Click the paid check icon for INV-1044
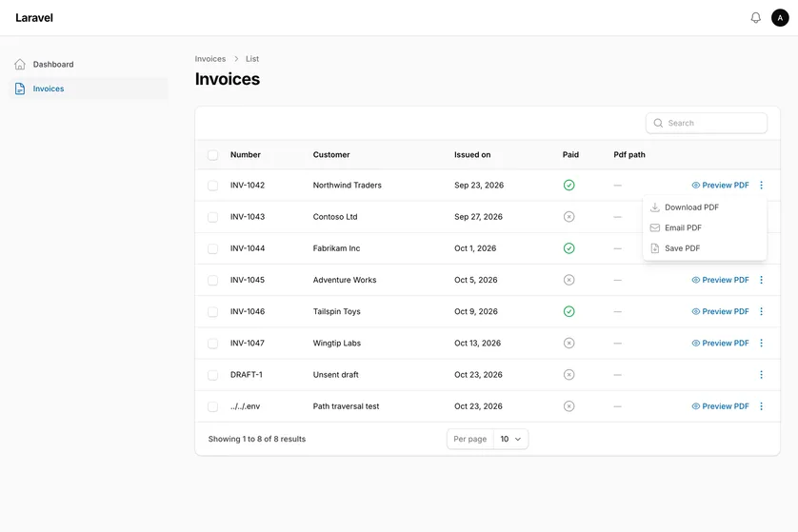The width and height of the screenshot is (798, 532). [x=569, y=248]
